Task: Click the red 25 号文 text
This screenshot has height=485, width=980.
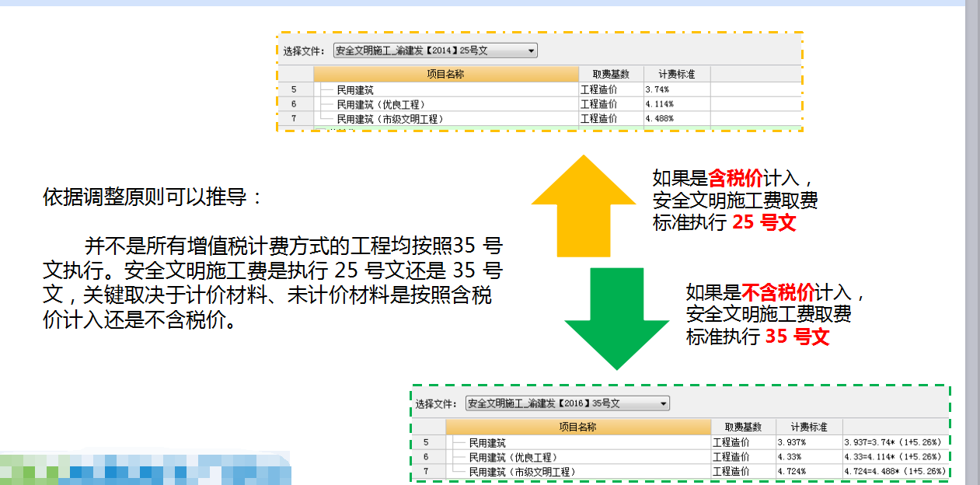Action: 765,222
